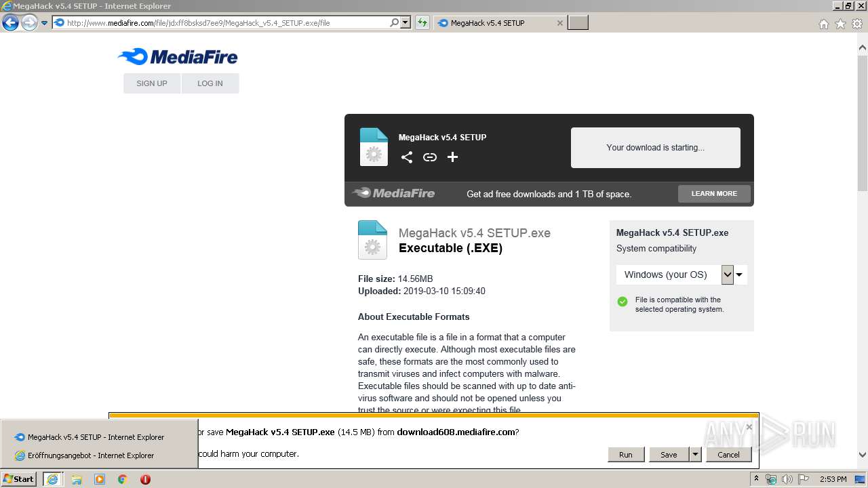
Task: Click Save in the download bar
Action: pos(669,455)
